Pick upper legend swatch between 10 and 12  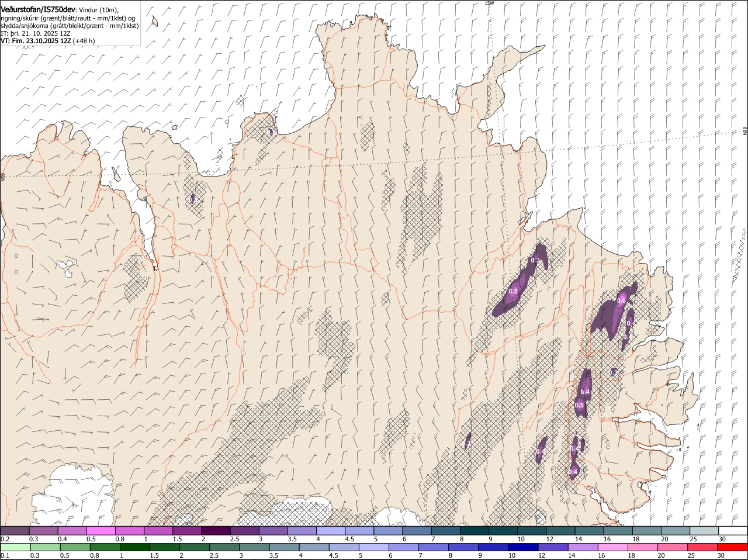pyautogui.click(x=531, y=531)
